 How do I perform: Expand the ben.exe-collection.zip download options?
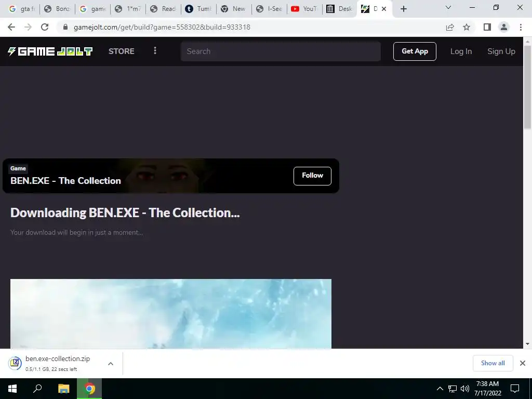(110, 363)
